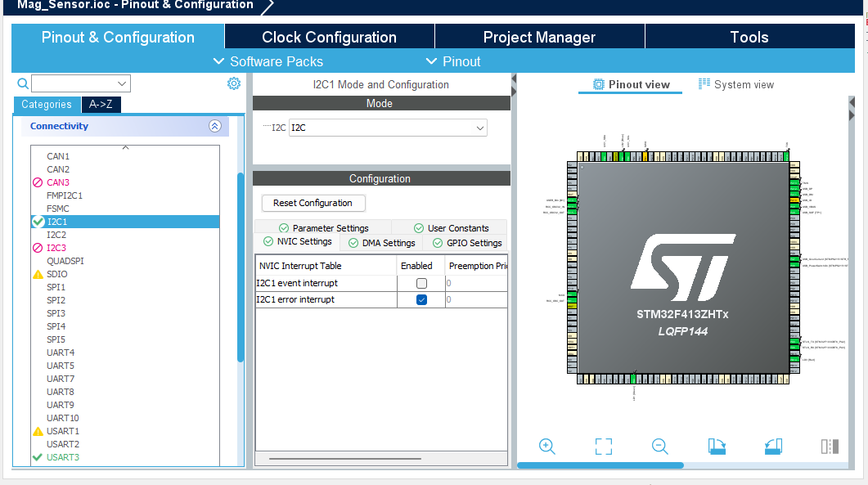Enable the I2C1 event interrupt checkbox
The width and height of the screenshot is (868, 485).
click(421, 283)
